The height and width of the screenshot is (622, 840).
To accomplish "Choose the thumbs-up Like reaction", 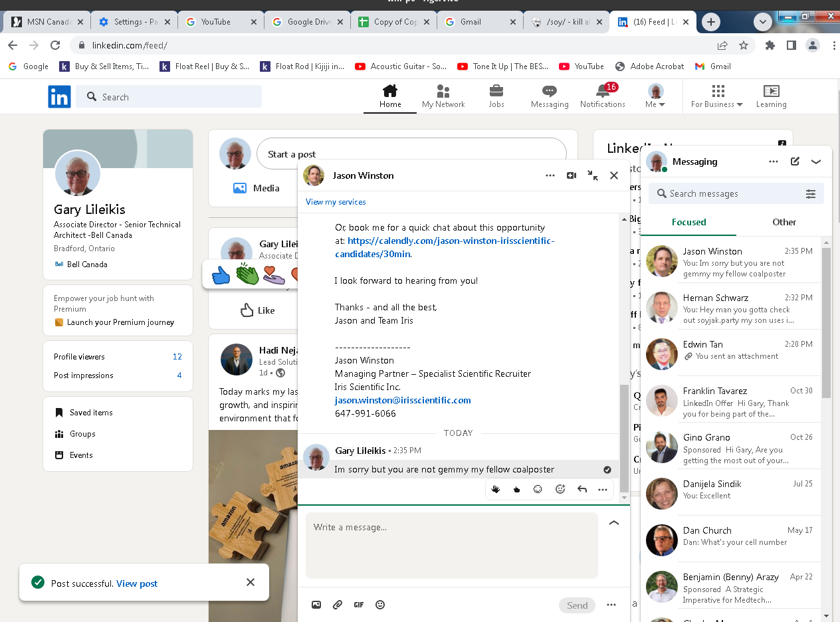I will click(221, 274).
